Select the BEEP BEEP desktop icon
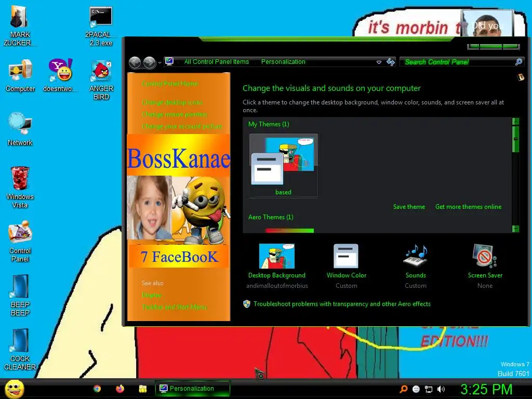 click(20, 295)
